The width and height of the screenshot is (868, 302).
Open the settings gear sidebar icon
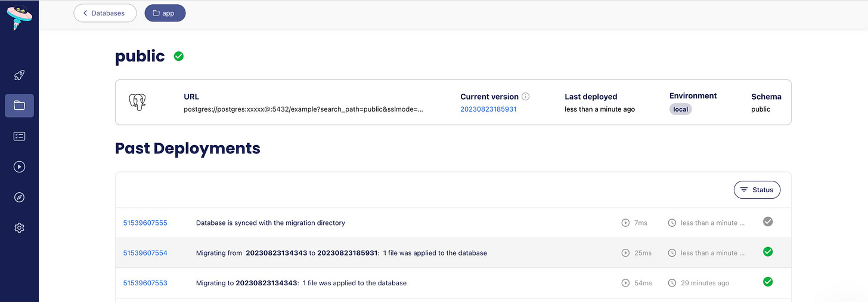(x=19, y=227)
